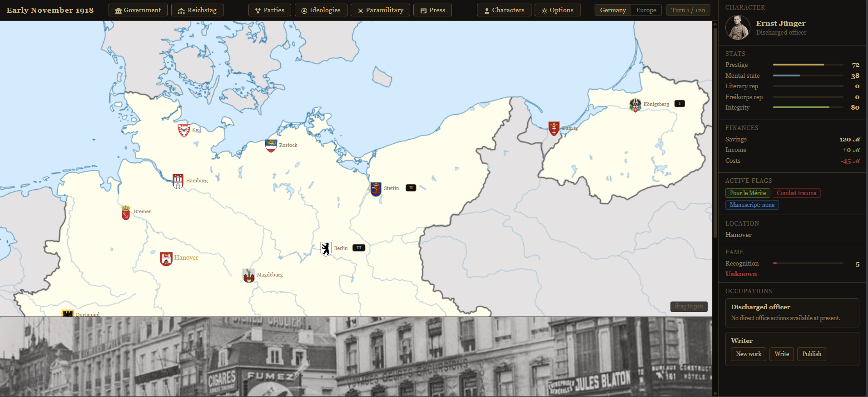Click the Location value Hanover

[x=739, y=235]
